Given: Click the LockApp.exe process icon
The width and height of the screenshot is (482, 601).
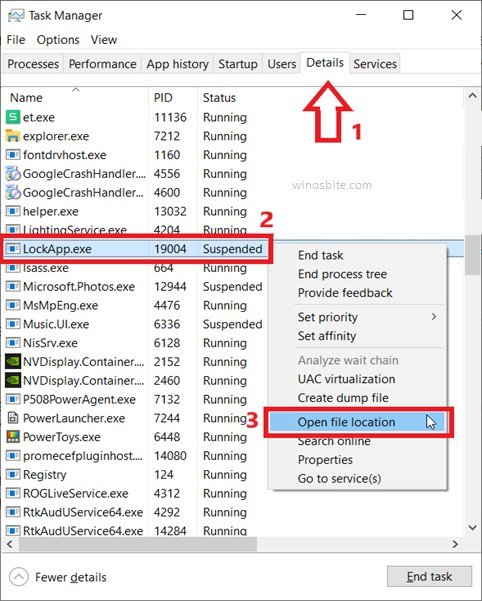Looking at the screenshot, I should [13, 248].
